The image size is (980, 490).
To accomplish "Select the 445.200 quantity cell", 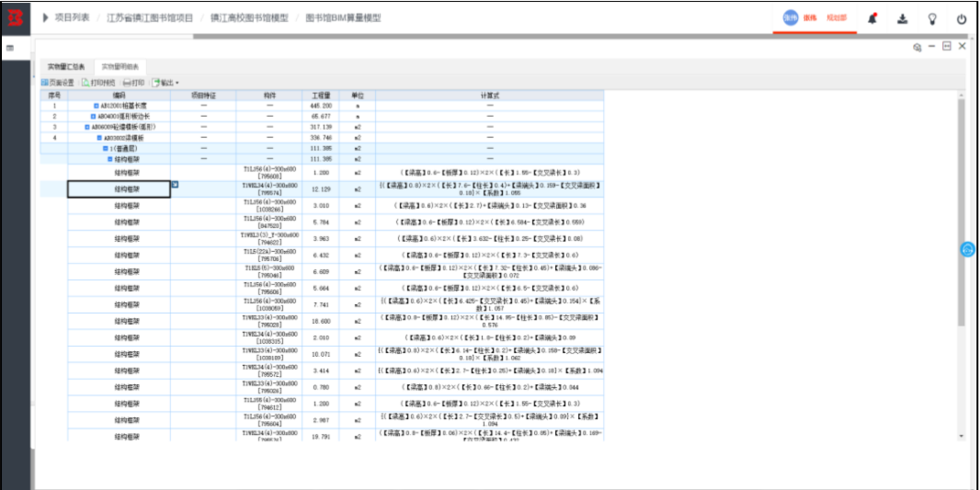I will 321,107.
